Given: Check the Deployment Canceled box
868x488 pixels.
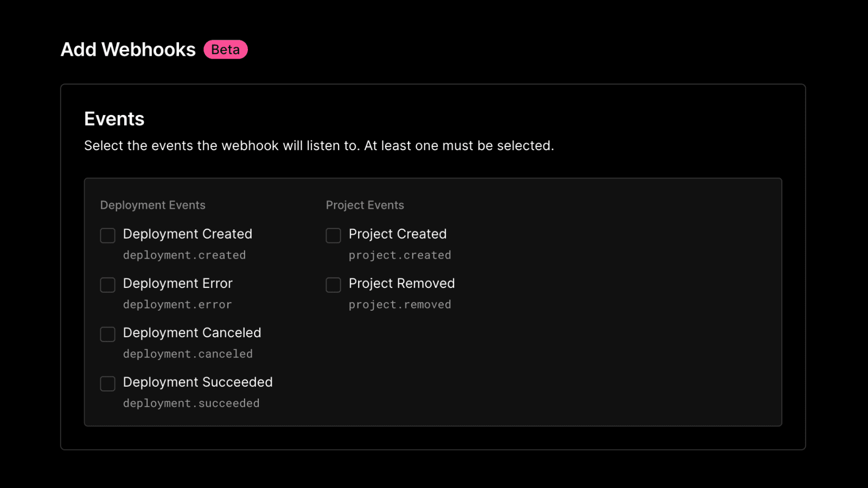Looking at the screenshot, I should [x=108, y=334].
